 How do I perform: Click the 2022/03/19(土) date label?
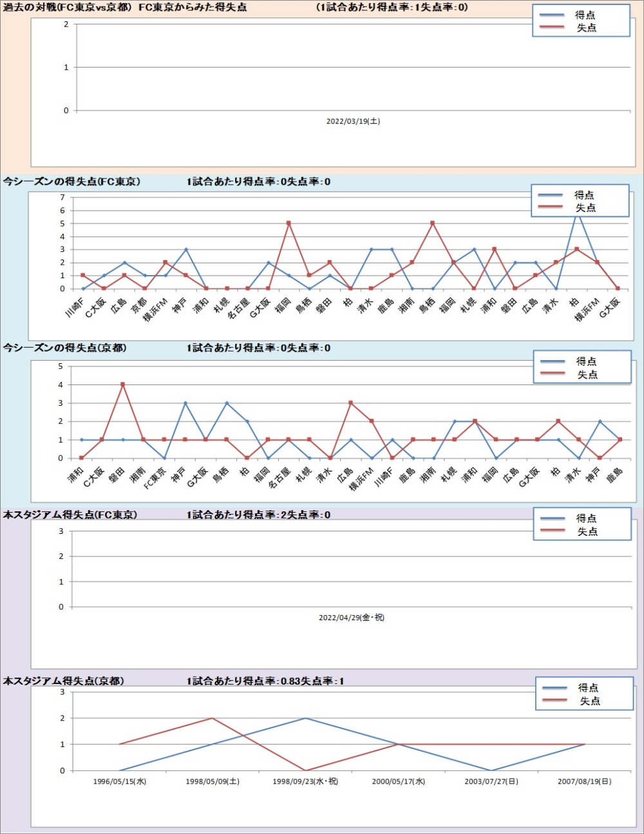pos(353,121)
